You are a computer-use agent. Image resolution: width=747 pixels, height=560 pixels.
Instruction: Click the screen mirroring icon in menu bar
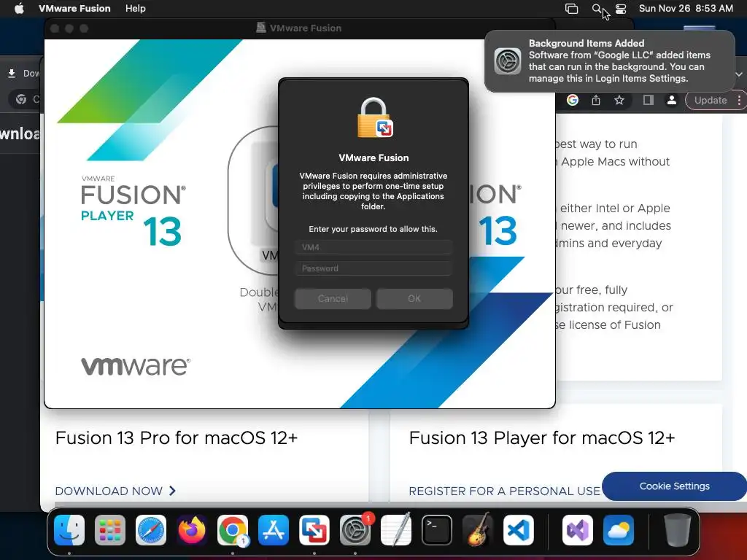(x=571, y=9)
